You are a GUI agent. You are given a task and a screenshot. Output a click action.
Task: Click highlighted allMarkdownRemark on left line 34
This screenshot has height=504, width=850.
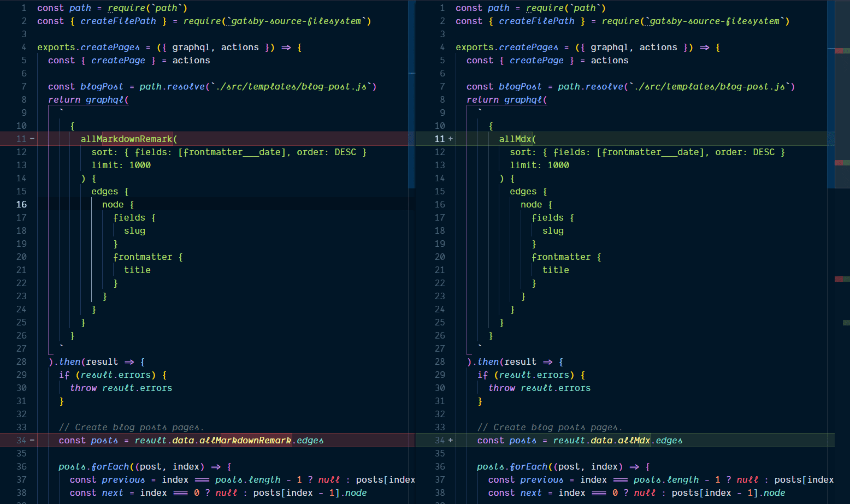pos(256,440)
